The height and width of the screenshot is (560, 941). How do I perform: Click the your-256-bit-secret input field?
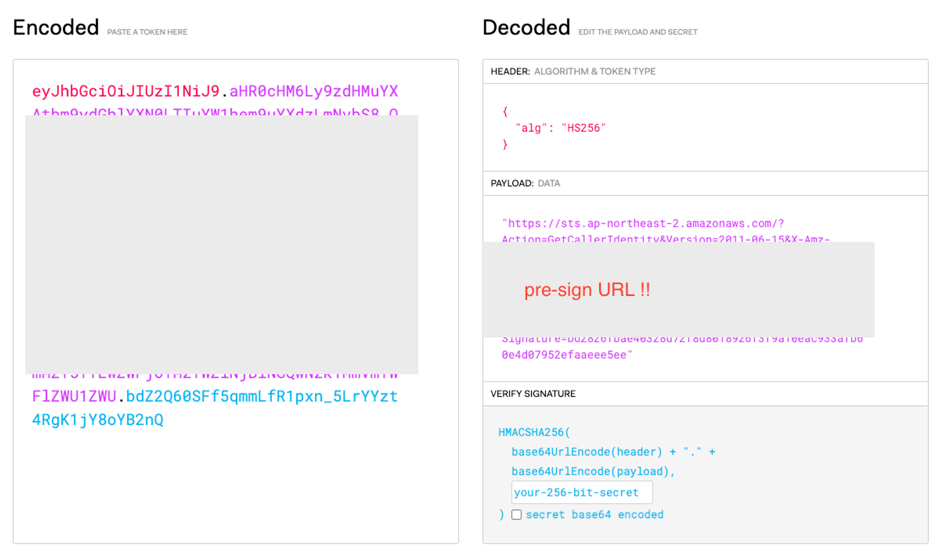(582, 492)
